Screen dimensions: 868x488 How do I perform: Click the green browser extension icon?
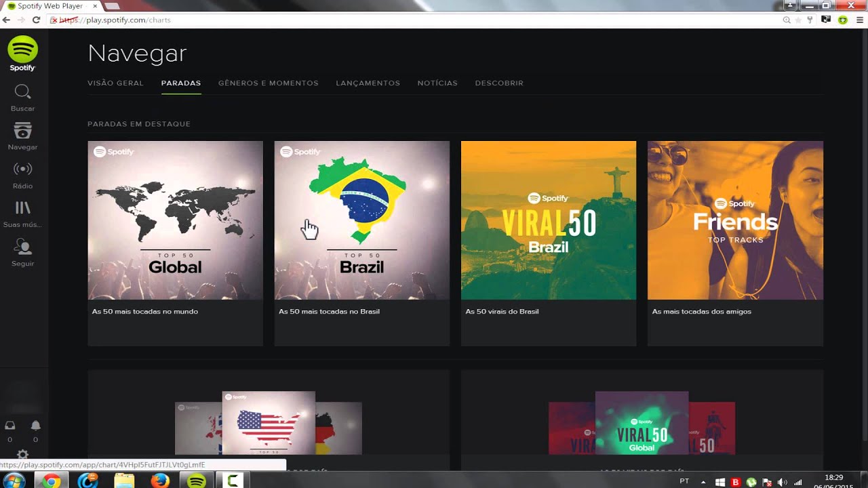coord(843,20)
